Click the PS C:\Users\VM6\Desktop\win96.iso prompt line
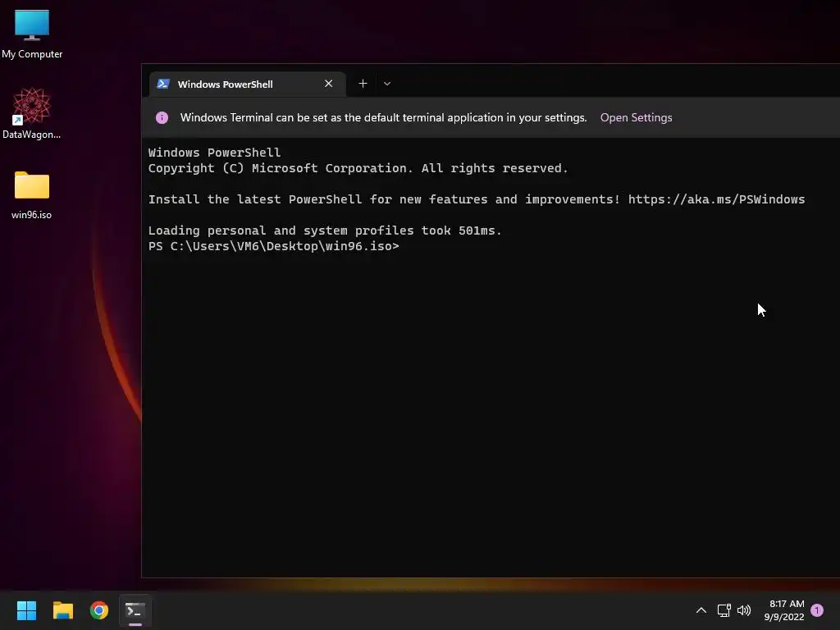840x630 pixels. coord(274,246)
